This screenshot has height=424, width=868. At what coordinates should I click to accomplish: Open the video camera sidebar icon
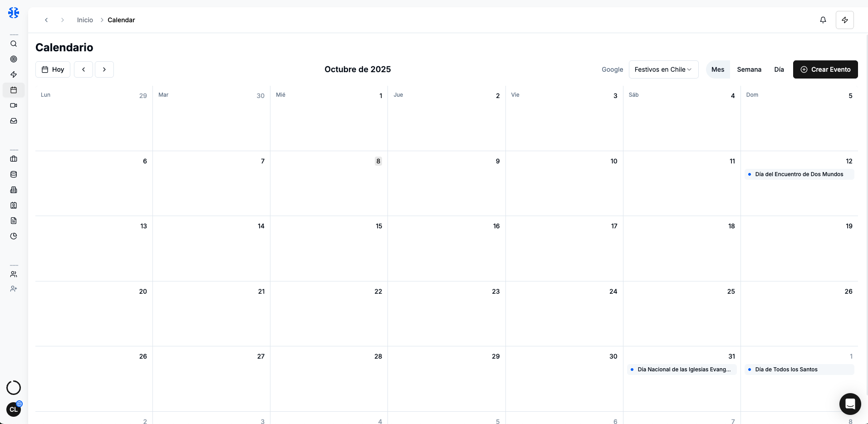14,105
